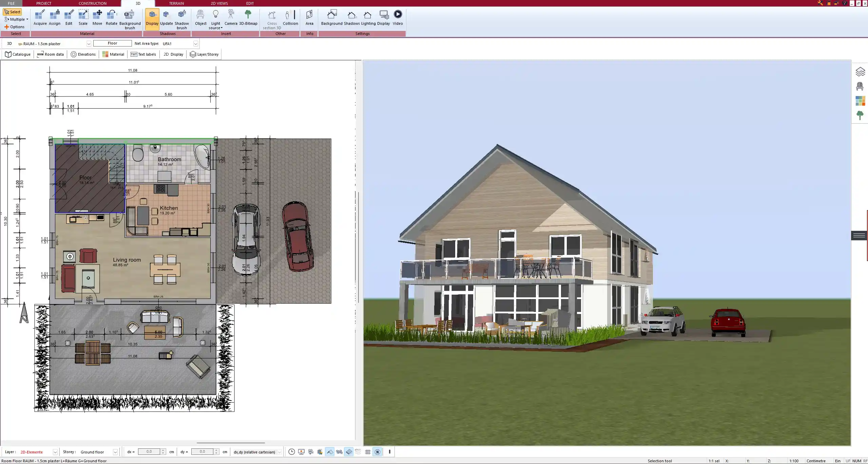868x464 pixels.
Task: Insert a 3D-Bitmap tree object
Action: tap(248, 18)
